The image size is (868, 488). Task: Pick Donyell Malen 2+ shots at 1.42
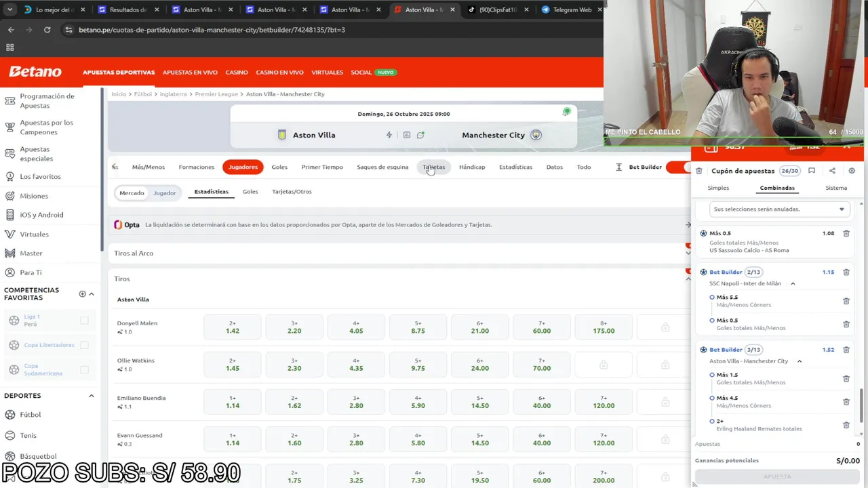[x=233, y=327]
